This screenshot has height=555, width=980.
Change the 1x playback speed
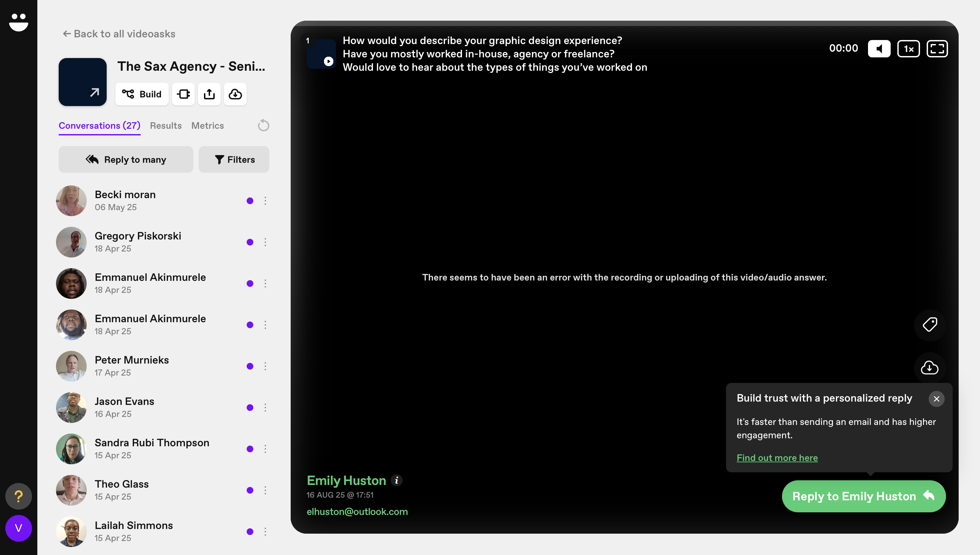908,49
